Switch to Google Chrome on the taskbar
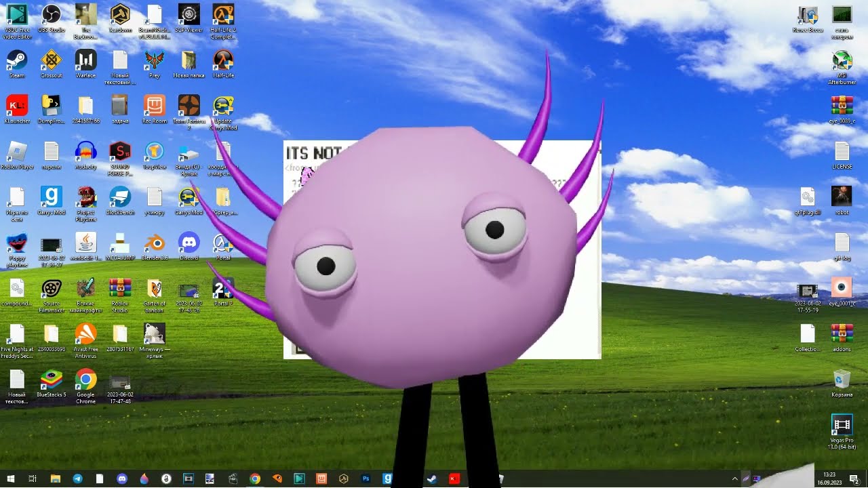Viewport: 868px width, 488px height. [x=254, y=479]
